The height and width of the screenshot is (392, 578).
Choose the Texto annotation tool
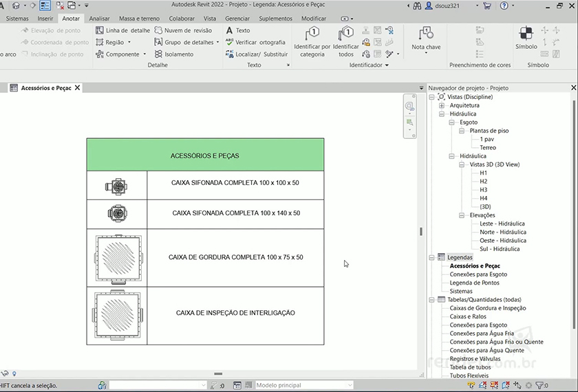(238, 30)
